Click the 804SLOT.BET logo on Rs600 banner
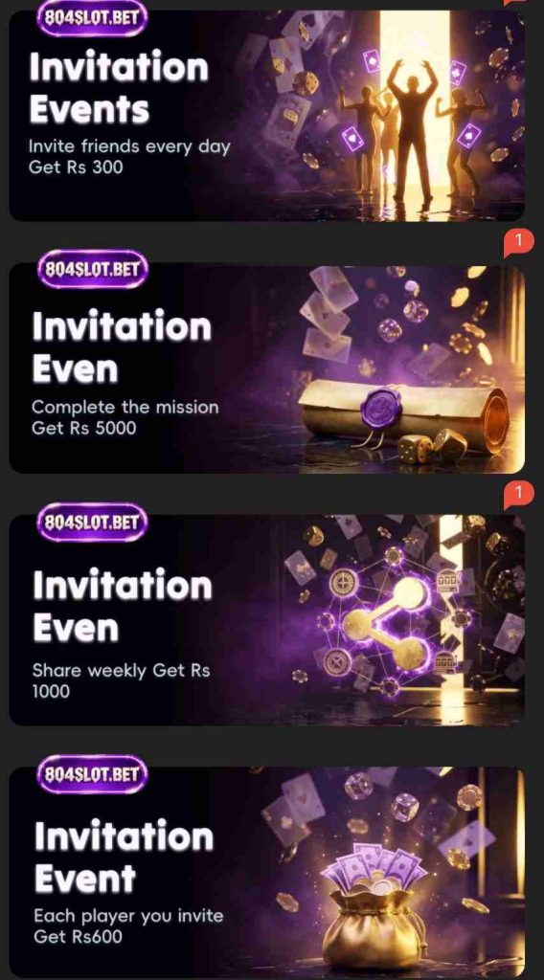Viewport: 544px width, 980px height. pos(92,774)
